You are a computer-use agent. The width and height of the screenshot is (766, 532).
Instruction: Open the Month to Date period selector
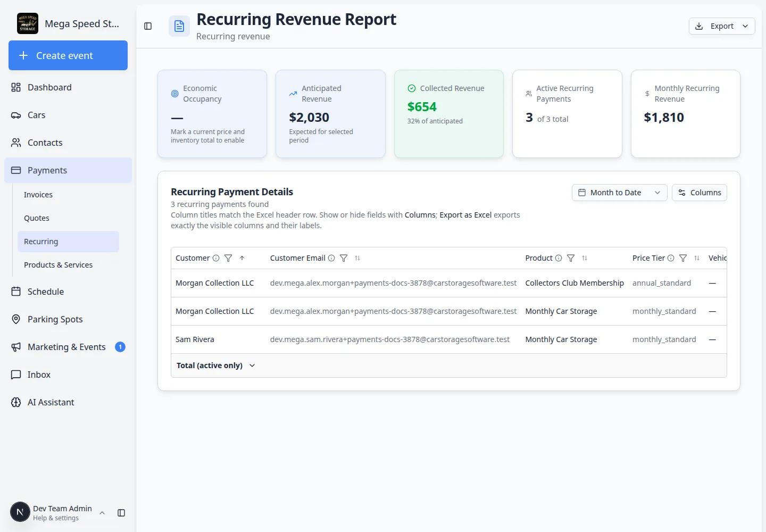click(620, 193)
